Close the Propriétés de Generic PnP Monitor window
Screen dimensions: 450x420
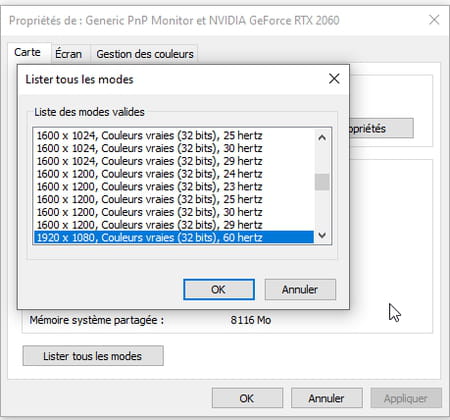[434, 20]
